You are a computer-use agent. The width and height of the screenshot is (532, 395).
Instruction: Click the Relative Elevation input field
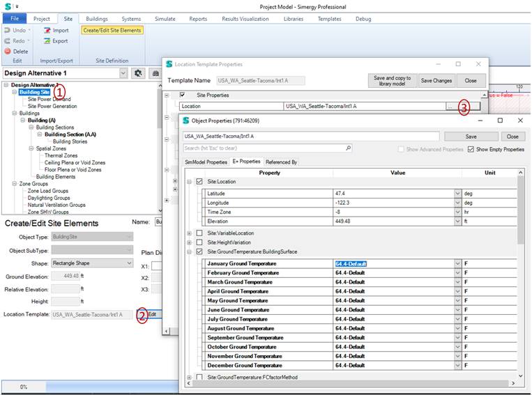click(x=66, y=289)
